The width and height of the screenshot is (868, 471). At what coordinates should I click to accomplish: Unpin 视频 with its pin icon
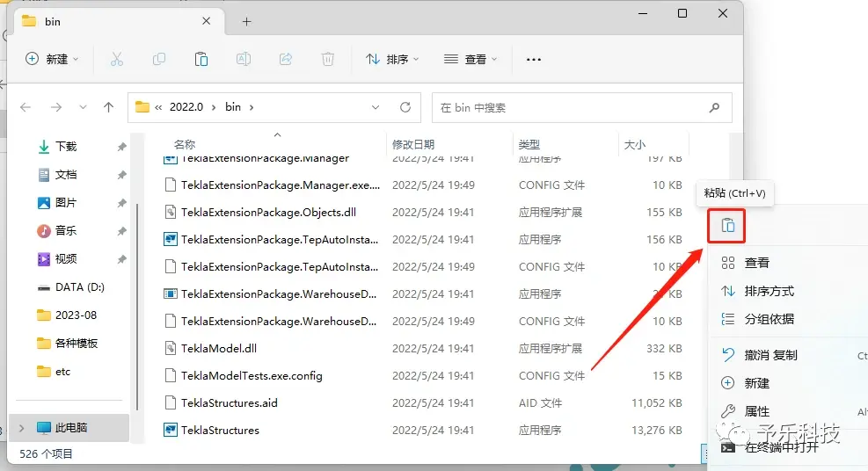click(x=121, y=259)
